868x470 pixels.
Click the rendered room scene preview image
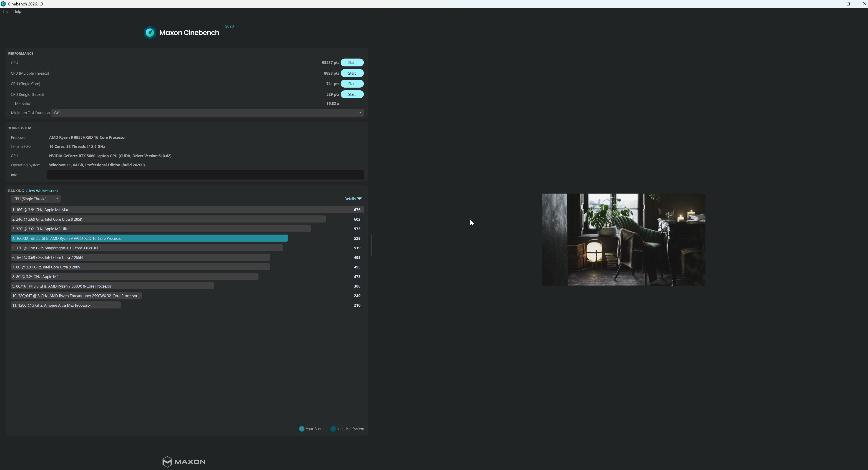[x=623, y=240]
